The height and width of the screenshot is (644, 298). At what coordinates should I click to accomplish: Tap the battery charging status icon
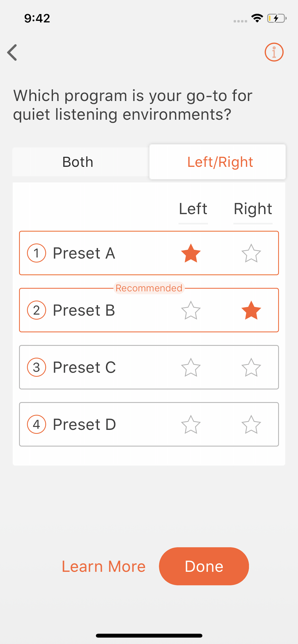point(277,18)
